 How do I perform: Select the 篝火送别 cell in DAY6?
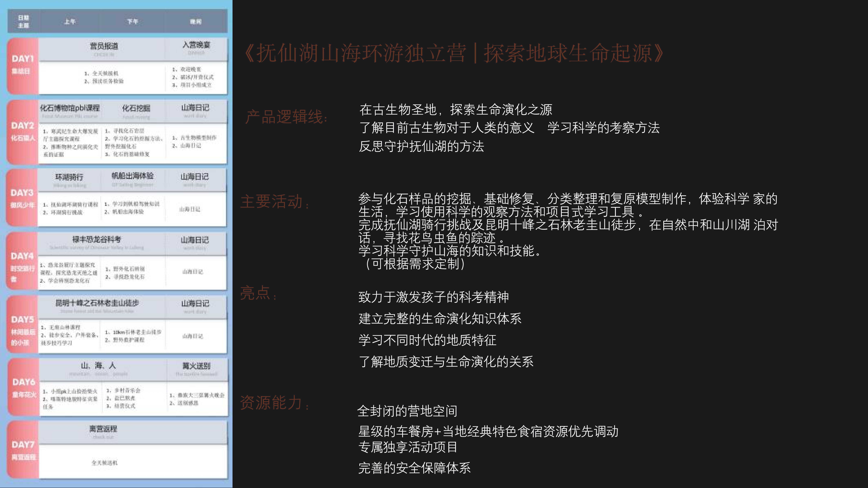point(197,366)
